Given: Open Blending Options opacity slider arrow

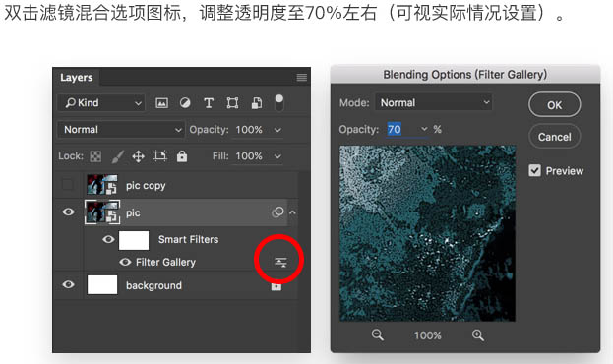Looking at the screenshot, I should (424, 129).
